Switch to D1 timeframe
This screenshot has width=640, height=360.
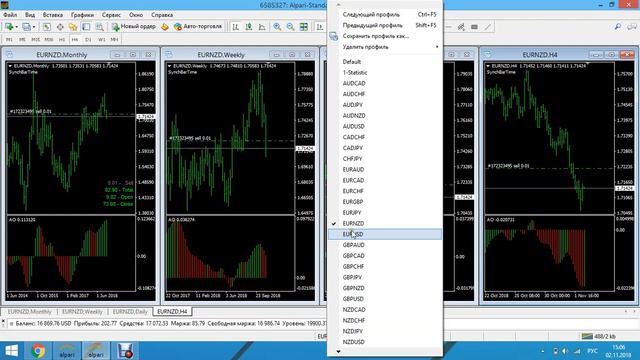click(x=88, y=40)
